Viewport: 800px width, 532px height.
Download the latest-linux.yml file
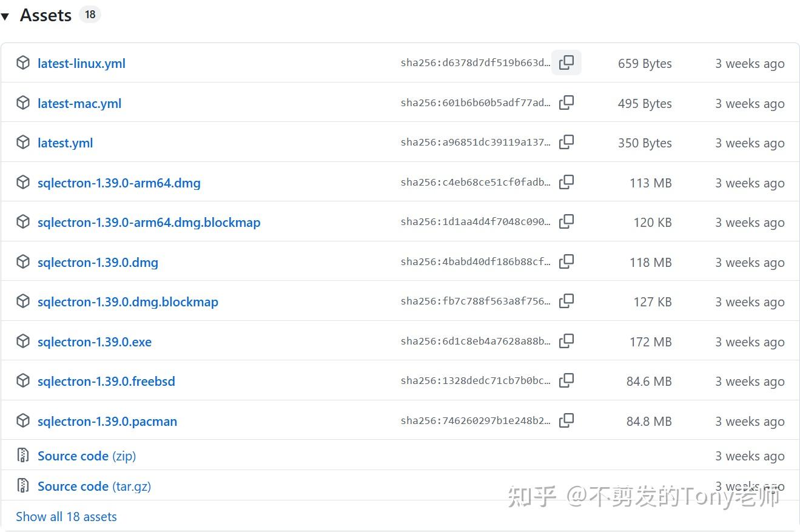81,64
